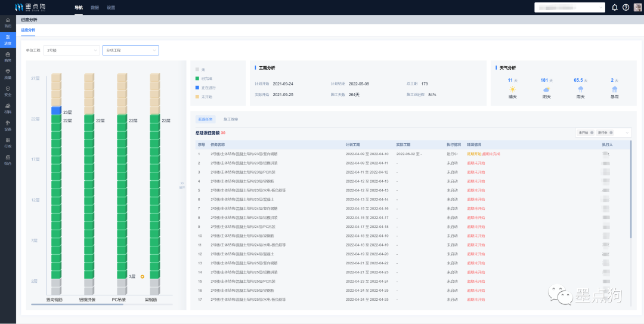The width and height of the screenshot is (644, 324).
Task: Select the 材料 materials sidebar icon
Action: click(x=8, y=107)
